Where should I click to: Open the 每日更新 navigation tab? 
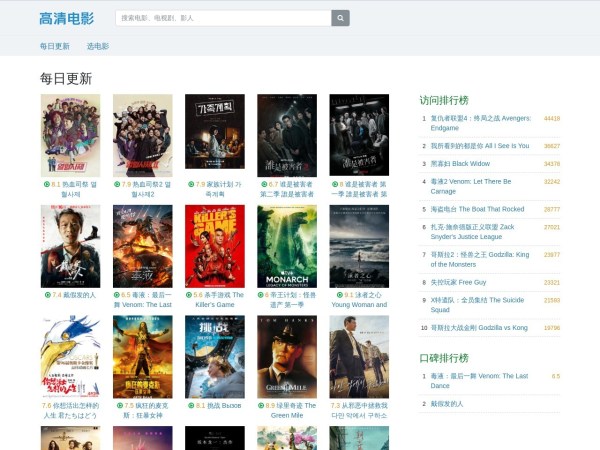coord(55,46)
